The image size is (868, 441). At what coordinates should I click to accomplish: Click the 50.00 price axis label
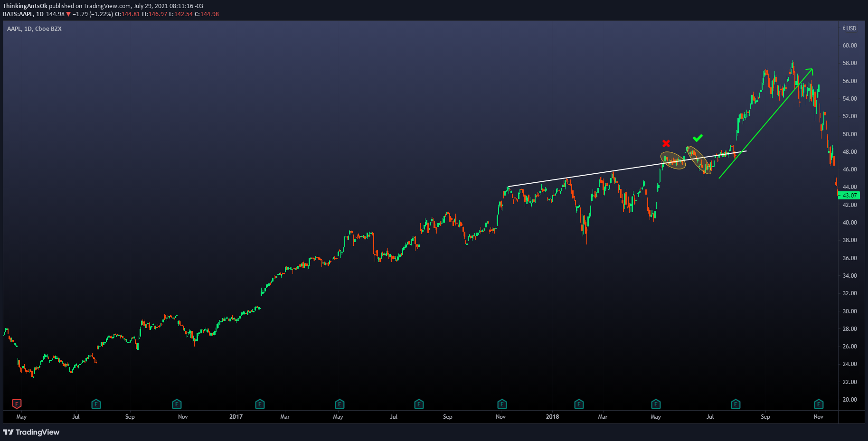click(849, 134)
